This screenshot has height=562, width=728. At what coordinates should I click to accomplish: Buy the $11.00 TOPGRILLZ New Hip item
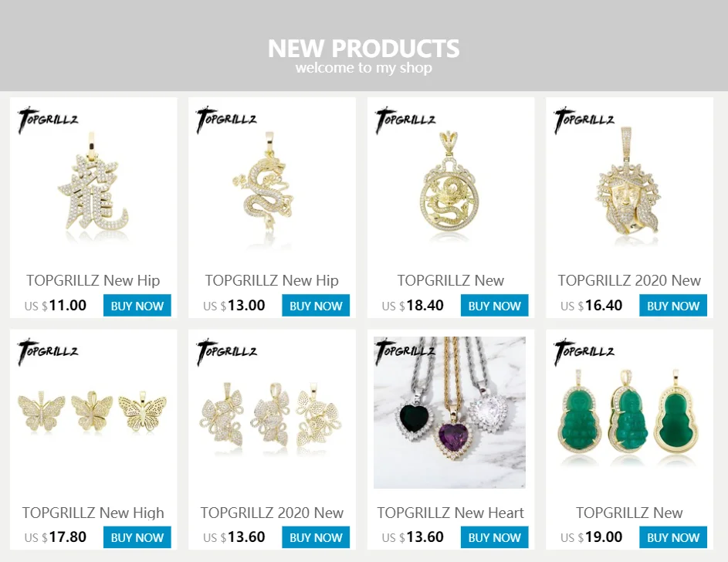coord(137,306)
